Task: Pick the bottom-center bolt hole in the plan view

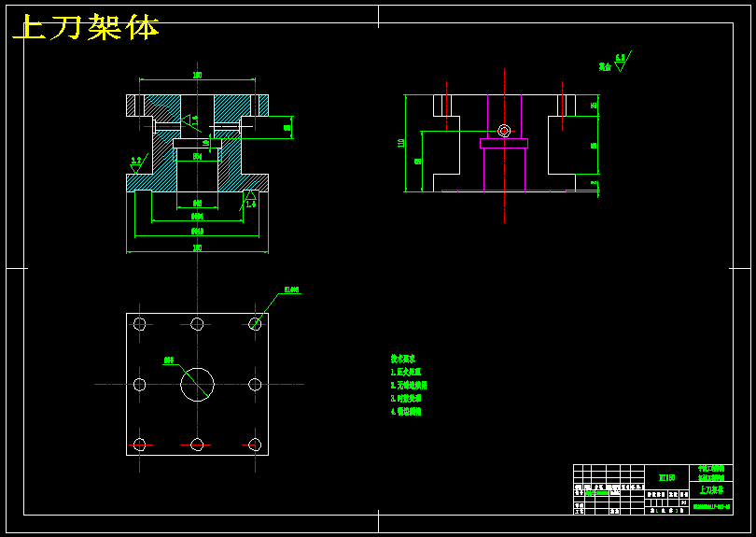Action: click(197, 445)
